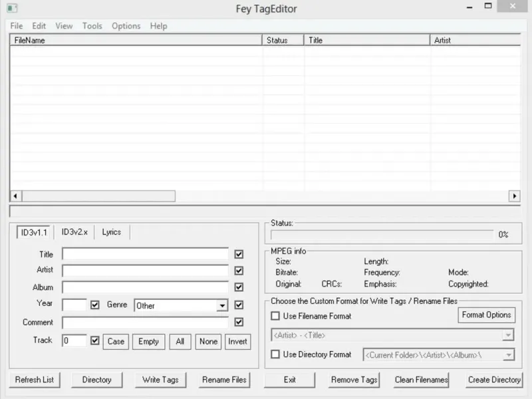532x399 pixels.
Task: Click the Directory button
Action: pyautogui.click(x=97, y=380)
